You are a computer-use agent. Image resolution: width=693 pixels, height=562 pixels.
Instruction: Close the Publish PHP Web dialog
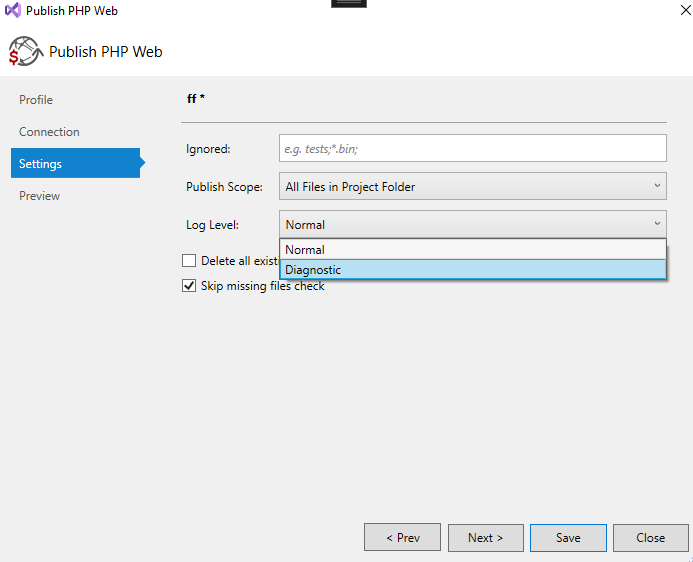pyautogui.click(x=650, y=538)
